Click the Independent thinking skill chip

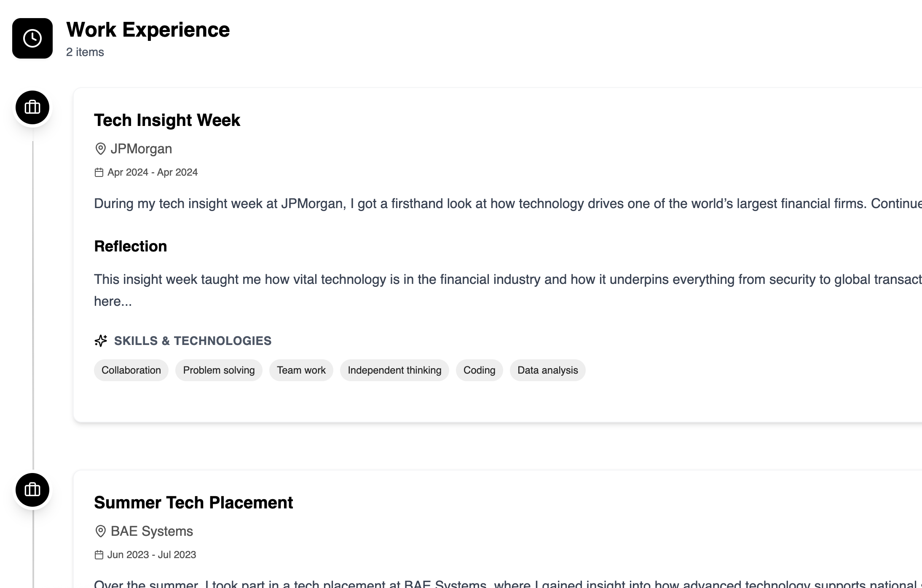(394, 370)
